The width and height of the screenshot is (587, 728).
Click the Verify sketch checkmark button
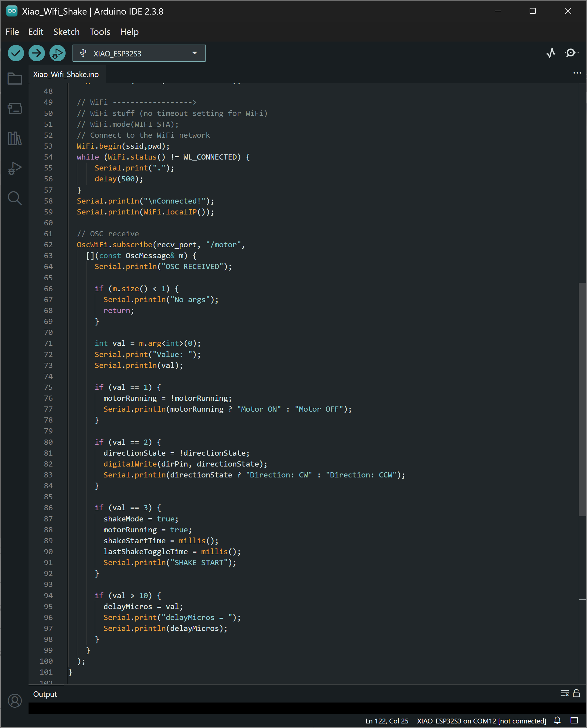(15, 53)
